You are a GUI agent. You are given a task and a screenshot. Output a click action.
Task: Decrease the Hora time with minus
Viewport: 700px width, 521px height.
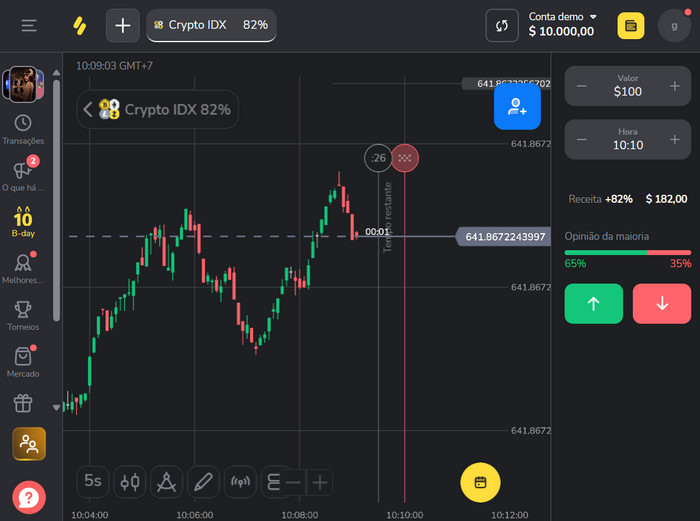pyautogui.click(x=581, y=139)
